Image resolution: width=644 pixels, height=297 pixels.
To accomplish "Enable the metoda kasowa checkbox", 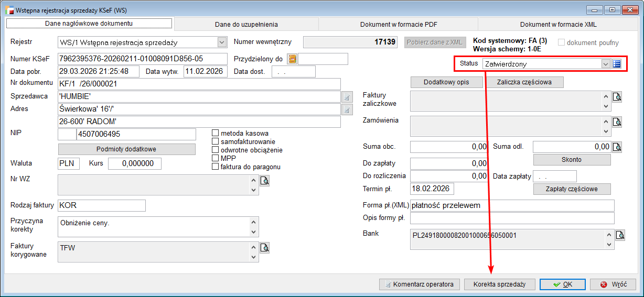I will point(215,133).
